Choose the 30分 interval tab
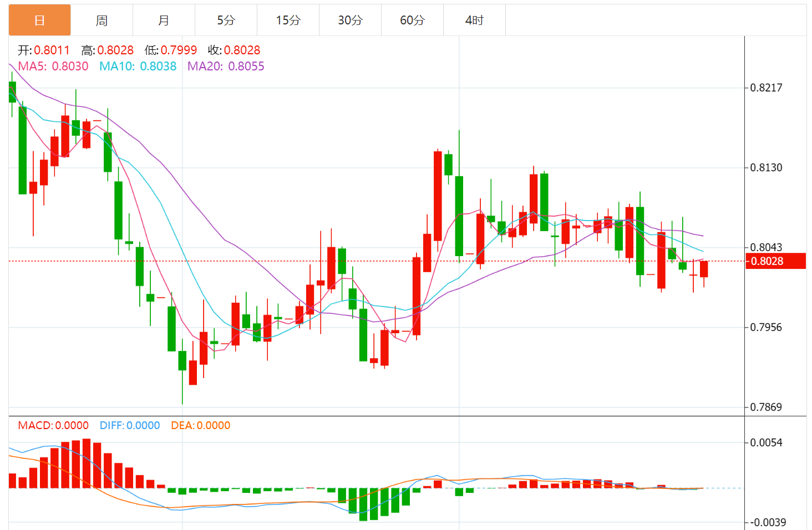The image size is (812, 530). click(350, 21)
